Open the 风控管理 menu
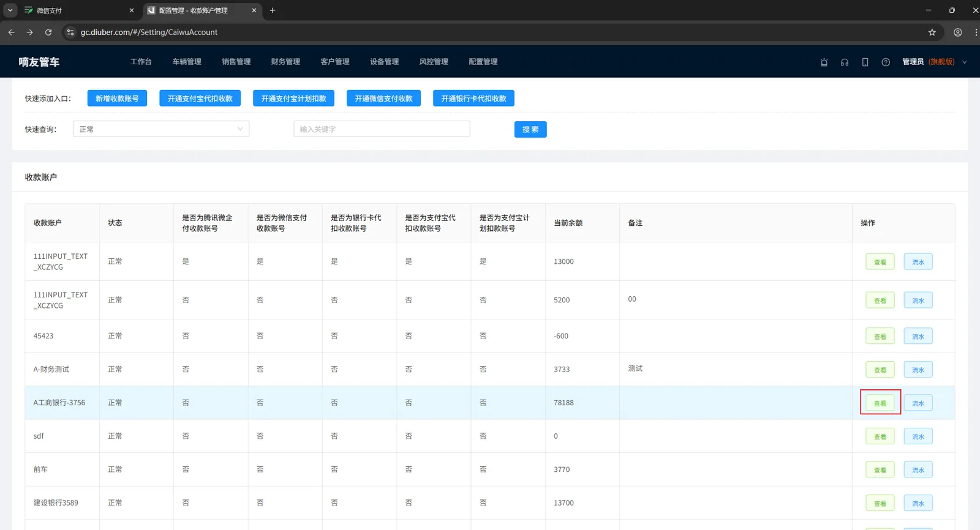 pyautogui.click(x=434, y=62)
